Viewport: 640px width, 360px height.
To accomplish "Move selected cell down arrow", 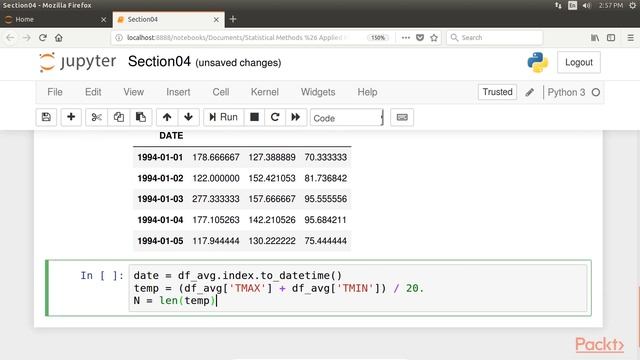I will (188, 117).
